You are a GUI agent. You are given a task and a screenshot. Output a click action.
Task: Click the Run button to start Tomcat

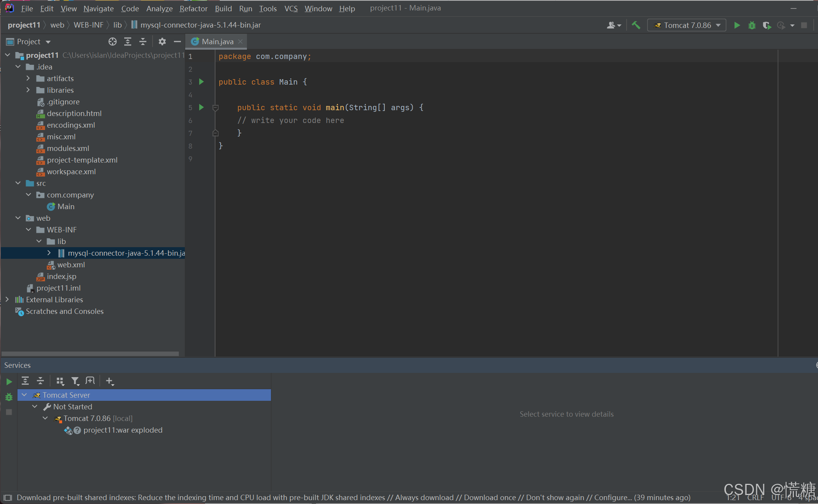coord(738,24)
